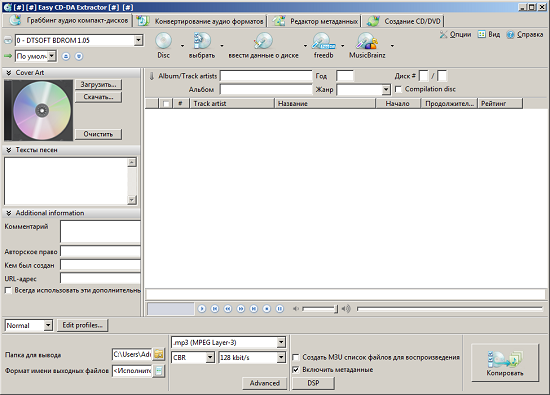Click the Название column header
The width and height of the screenshot is (550, 395).
point(325,103)
